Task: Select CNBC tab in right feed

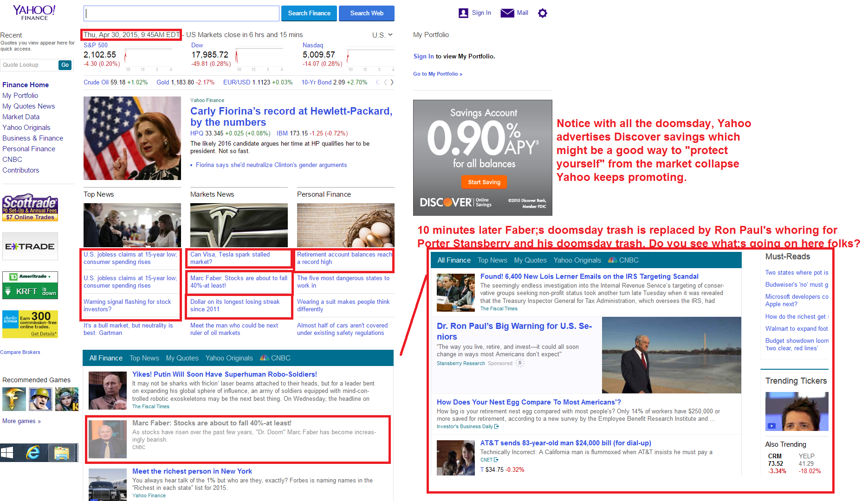Action: (x=623, y=260)
